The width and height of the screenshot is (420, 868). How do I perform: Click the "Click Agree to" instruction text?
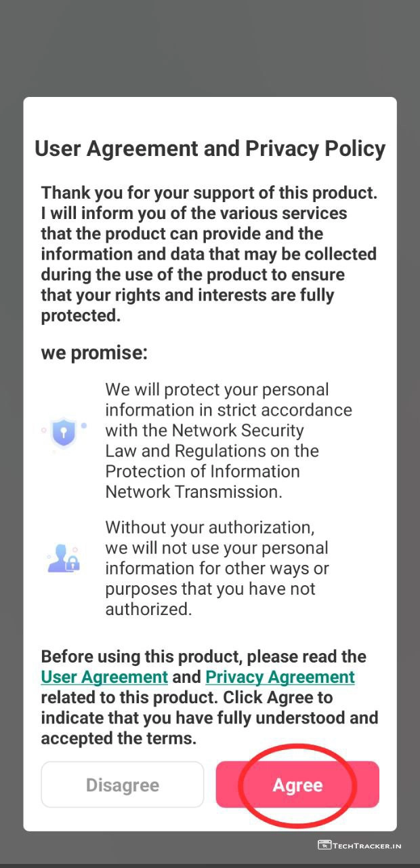click(278, 697)
